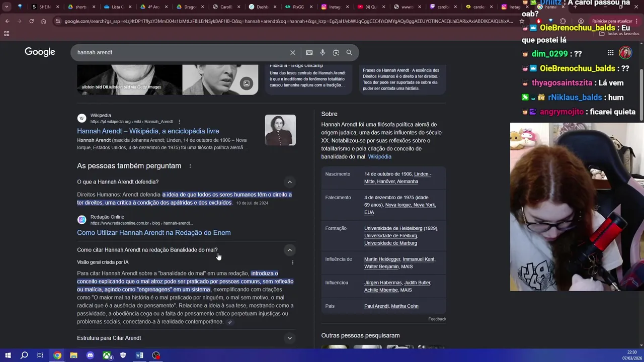644x362 pixels.
Task: Open Immanuel Kant link
Action: [x=419, y=259]
